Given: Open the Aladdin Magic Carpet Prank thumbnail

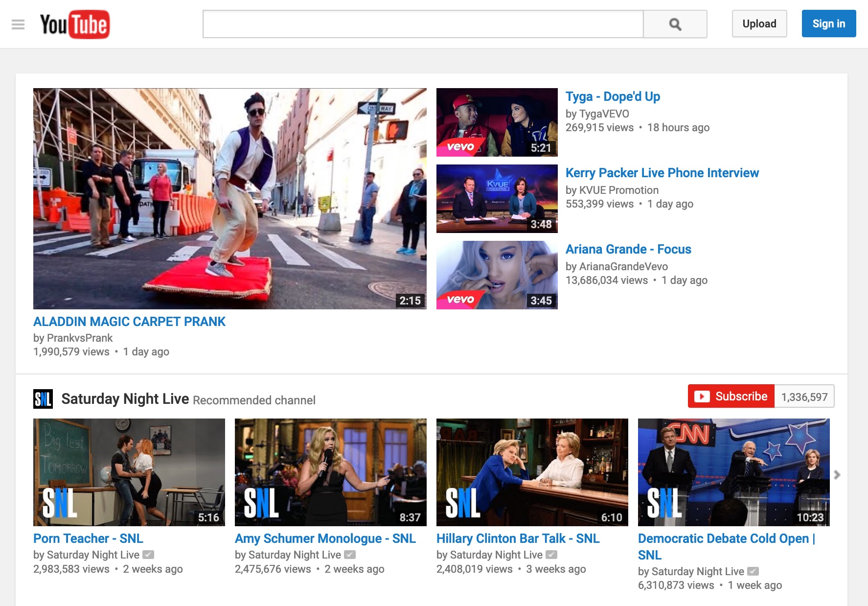Looking at the screenshot, I should 229,198.
